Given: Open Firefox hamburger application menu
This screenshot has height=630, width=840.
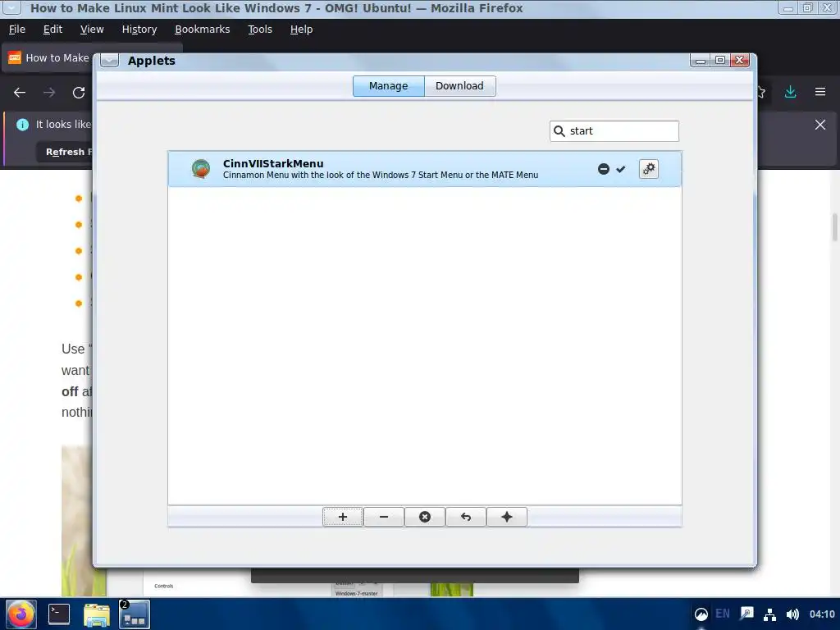Looking at the screenshot, I should [820, 92].
